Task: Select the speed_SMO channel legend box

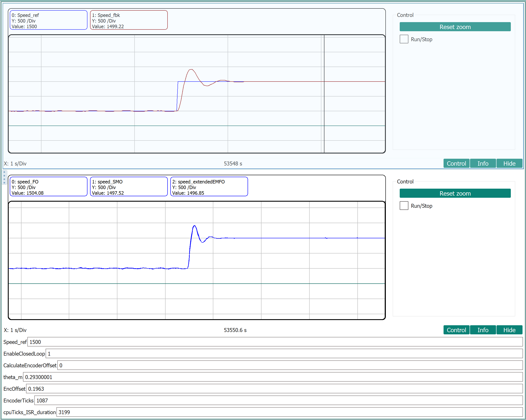Action: point(129,187)
